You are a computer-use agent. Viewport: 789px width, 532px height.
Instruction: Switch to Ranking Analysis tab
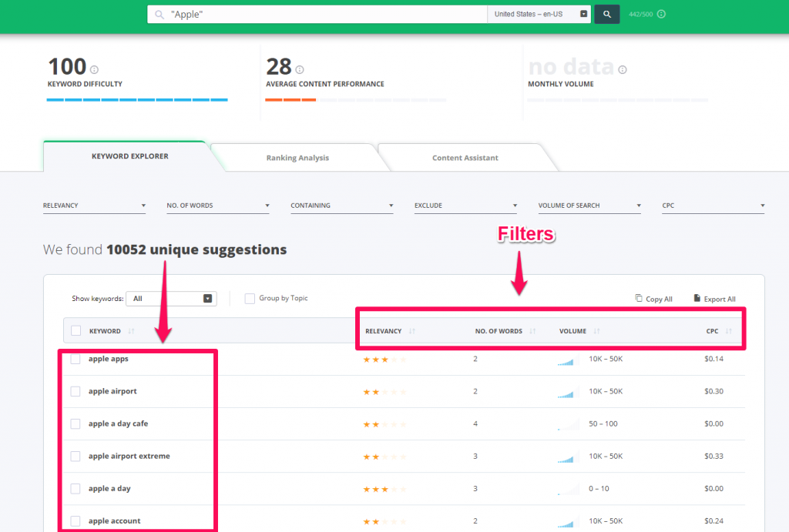297,158
